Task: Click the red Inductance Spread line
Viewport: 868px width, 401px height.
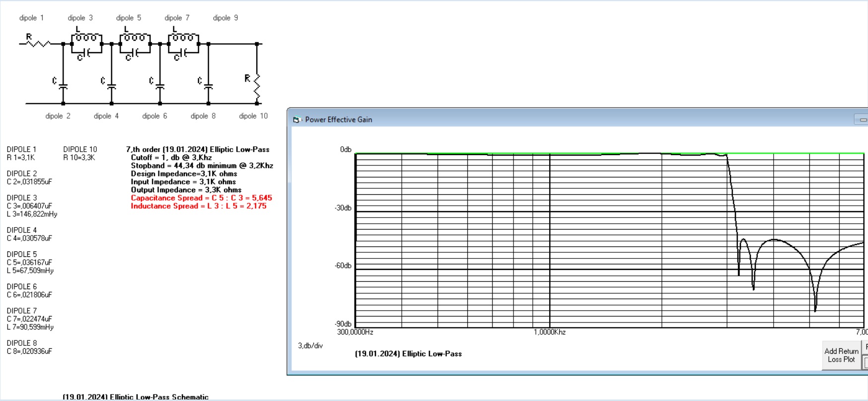Action: pos(198,206)
